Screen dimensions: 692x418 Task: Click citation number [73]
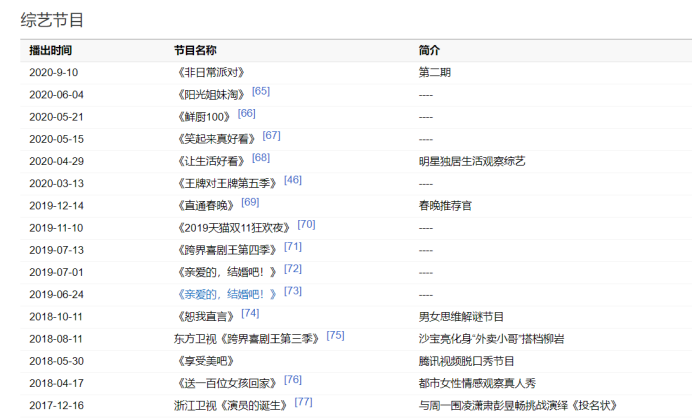293,290
